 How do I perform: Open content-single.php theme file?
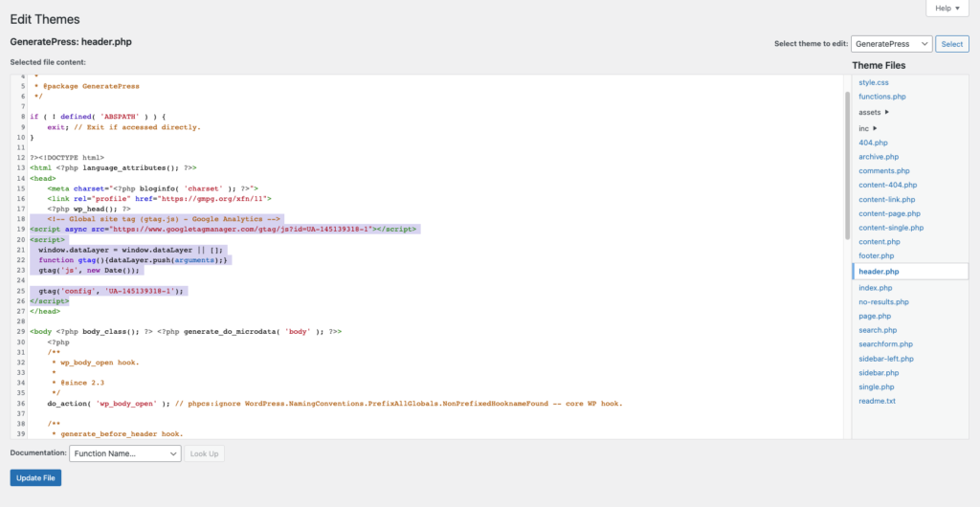[891, 228]
